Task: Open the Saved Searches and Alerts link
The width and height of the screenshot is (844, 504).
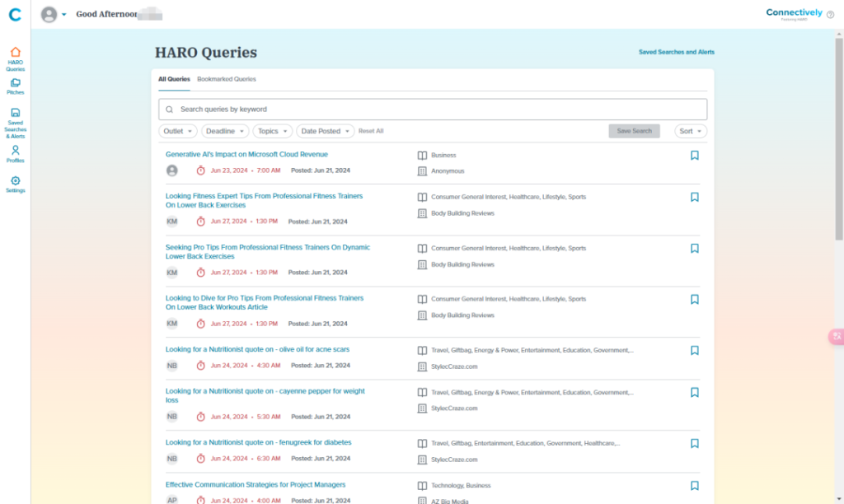Action: (x=677, y=52)
